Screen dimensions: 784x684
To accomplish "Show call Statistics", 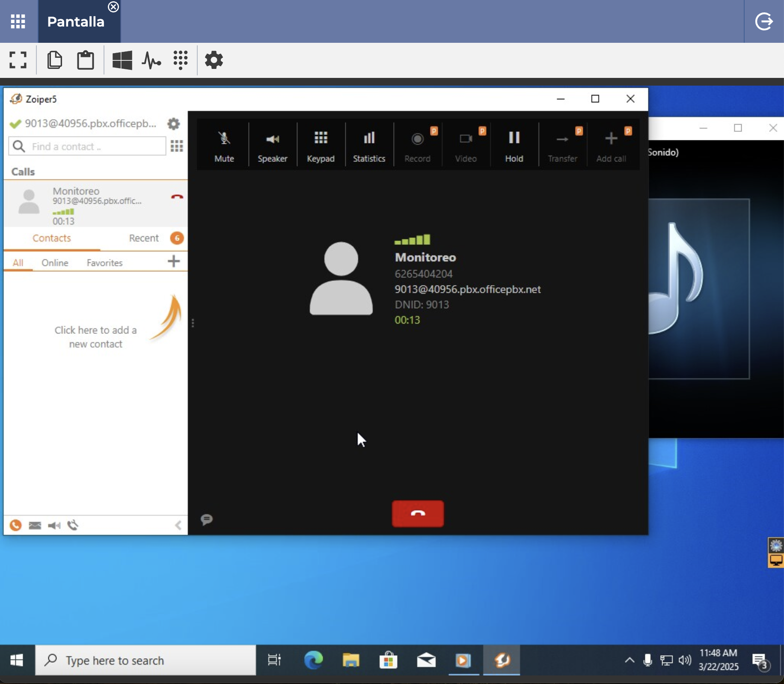I will click(369, 146).
